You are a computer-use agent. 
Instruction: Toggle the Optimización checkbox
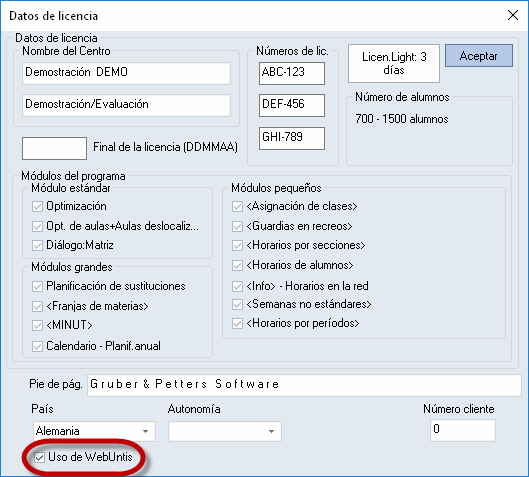(37, 206)
